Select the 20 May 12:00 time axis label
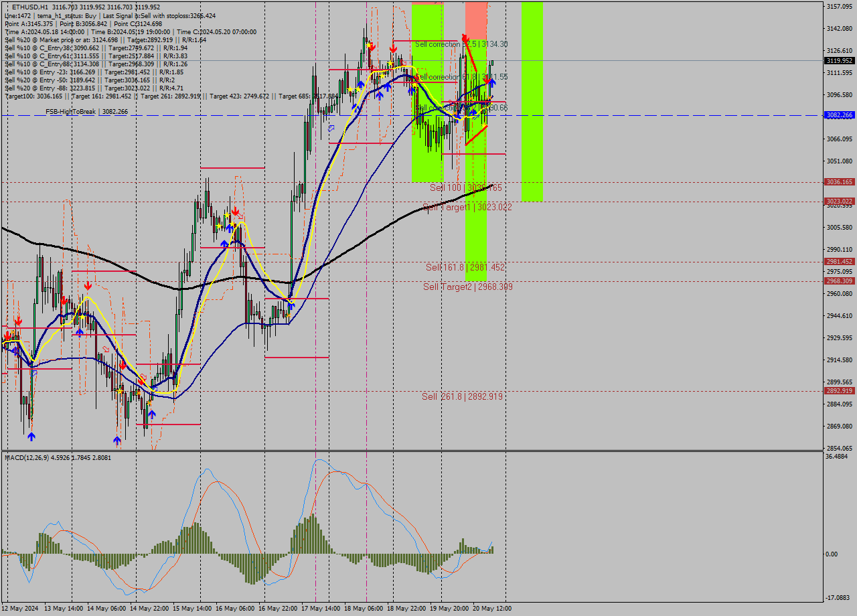This screenshot has width=857, height=616. (491, 608)
